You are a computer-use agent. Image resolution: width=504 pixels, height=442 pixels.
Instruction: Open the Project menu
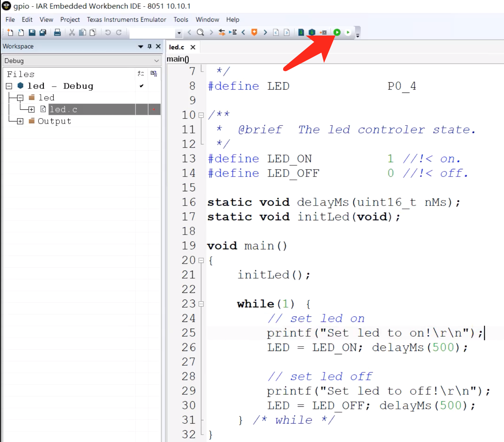pos(70,19)
